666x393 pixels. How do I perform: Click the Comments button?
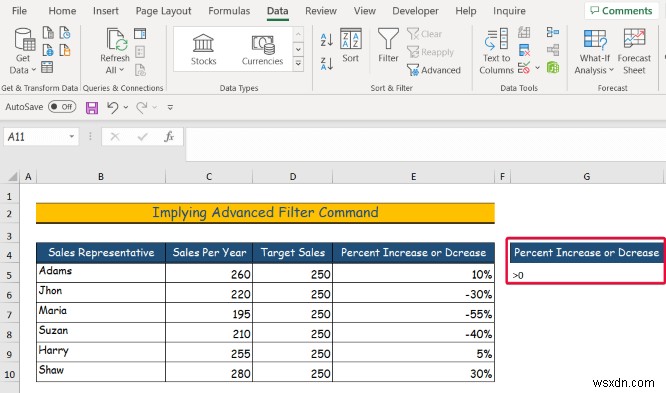click(x=621, y=11)
